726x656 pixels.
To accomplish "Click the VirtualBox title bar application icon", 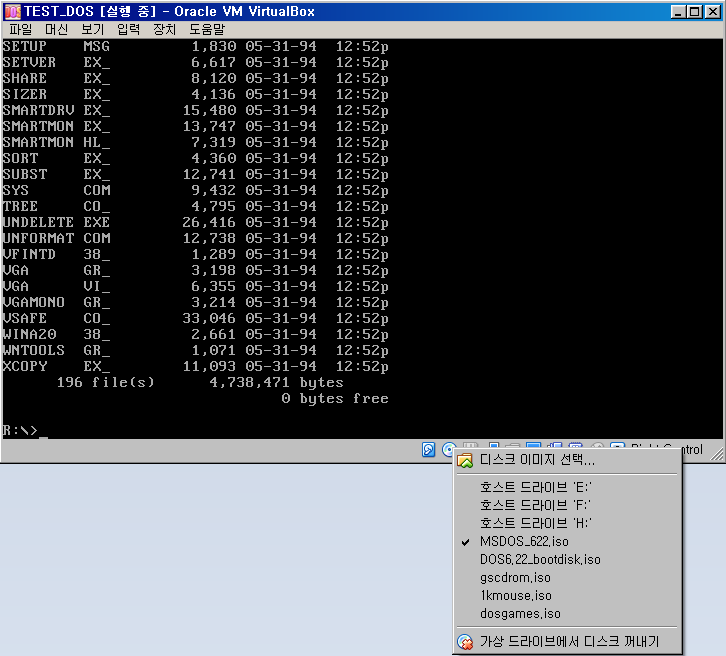I will 13,12.
